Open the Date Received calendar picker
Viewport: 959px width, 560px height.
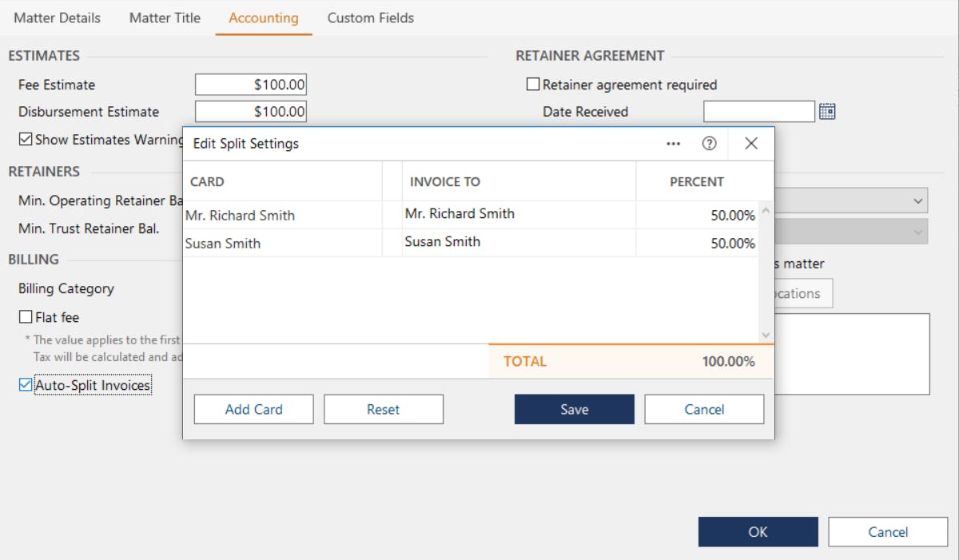pos(827,112)
